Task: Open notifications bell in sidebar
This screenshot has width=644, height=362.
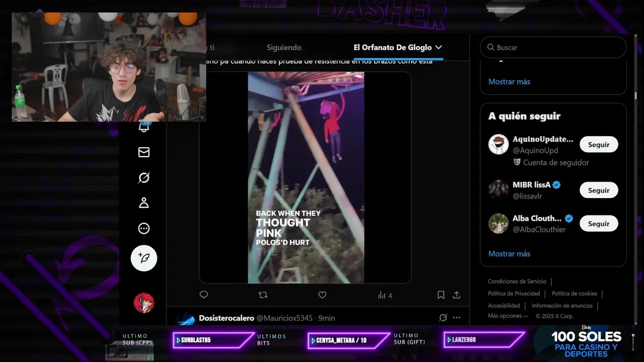Action: click(144, 127)
